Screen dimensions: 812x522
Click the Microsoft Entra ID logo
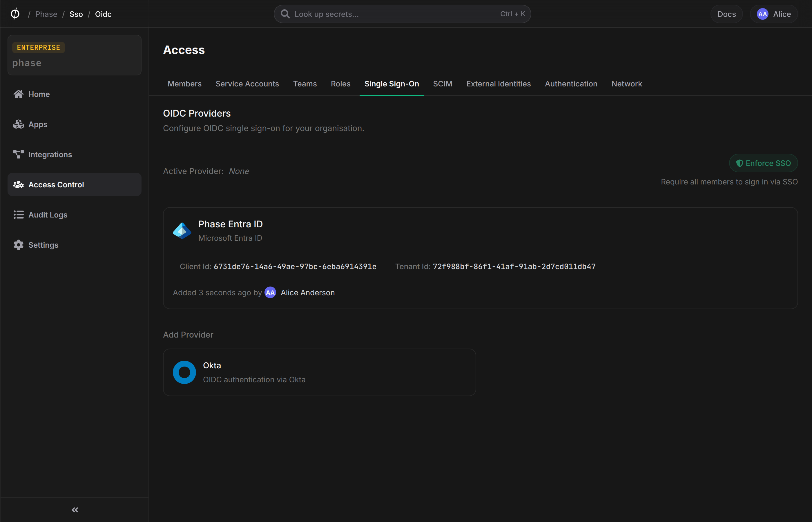click(182, 231)
